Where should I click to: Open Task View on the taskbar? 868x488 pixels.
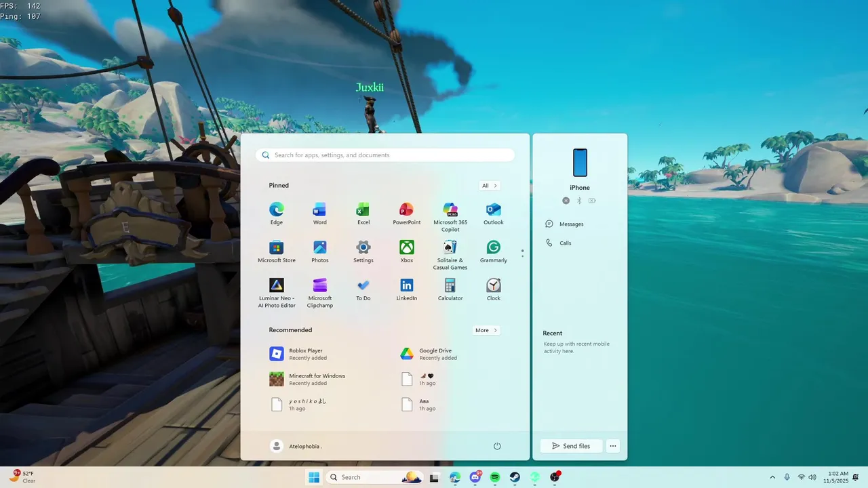[x=435, y=477]
